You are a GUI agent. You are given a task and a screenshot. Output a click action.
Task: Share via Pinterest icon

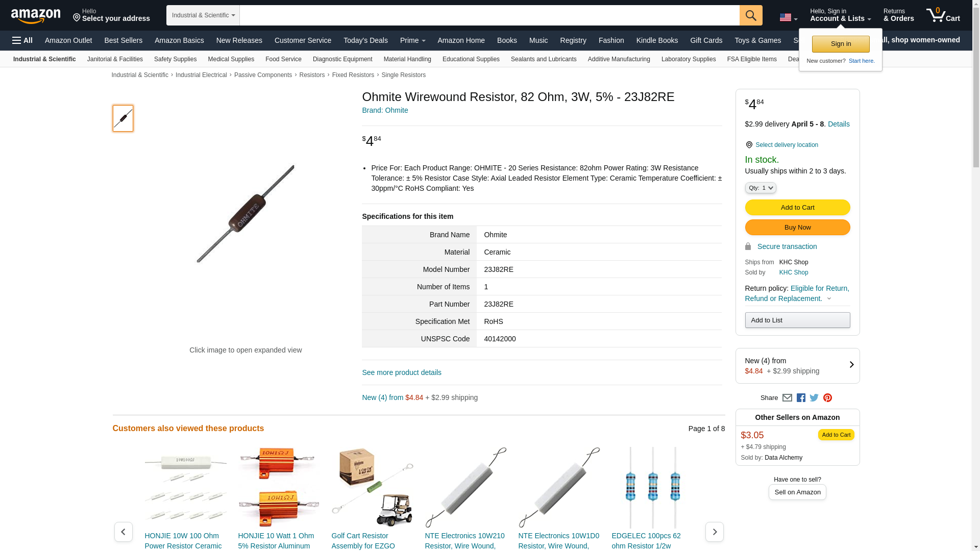(827, 398)
